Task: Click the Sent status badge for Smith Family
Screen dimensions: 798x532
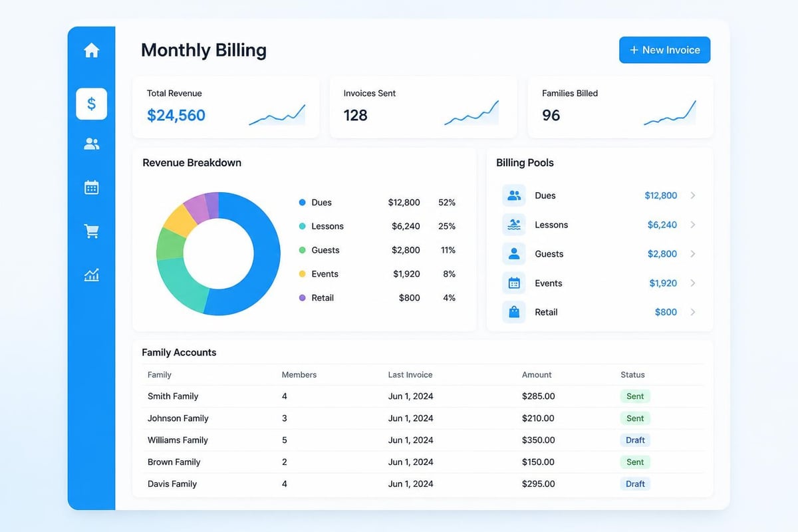Action: [x=635, y=396]
